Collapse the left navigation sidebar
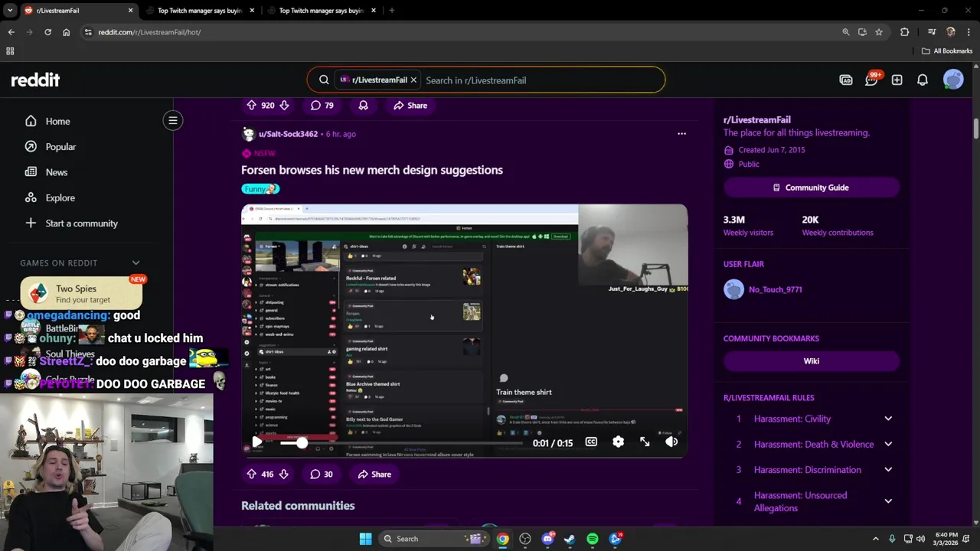The height and width of the screenshot is (551, 980). coord(173,120)
